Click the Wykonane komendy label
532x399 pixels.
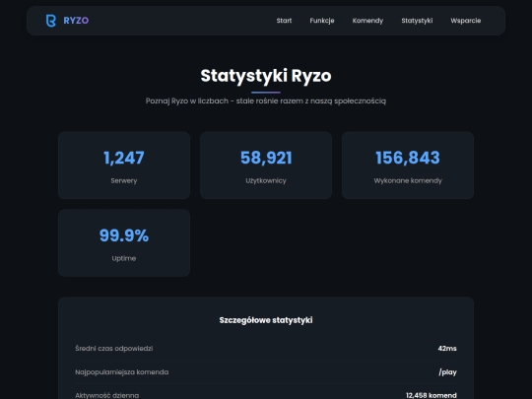tap(408, 181)
